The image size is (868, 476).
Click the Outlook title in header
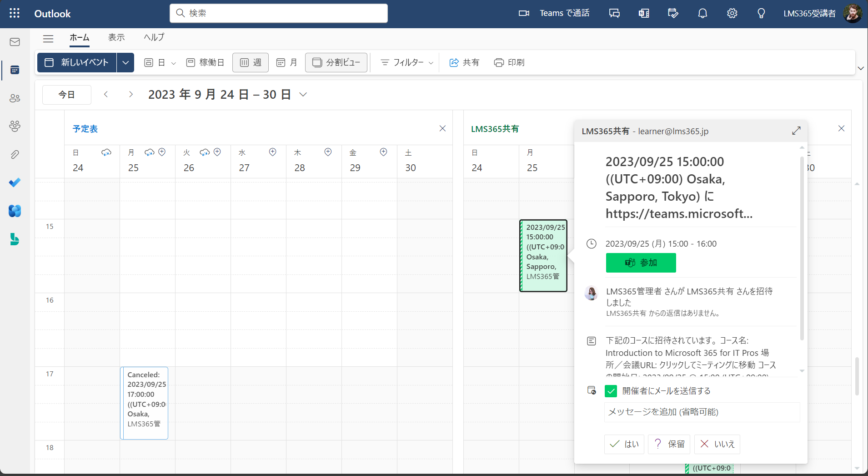tap(52, 14)
